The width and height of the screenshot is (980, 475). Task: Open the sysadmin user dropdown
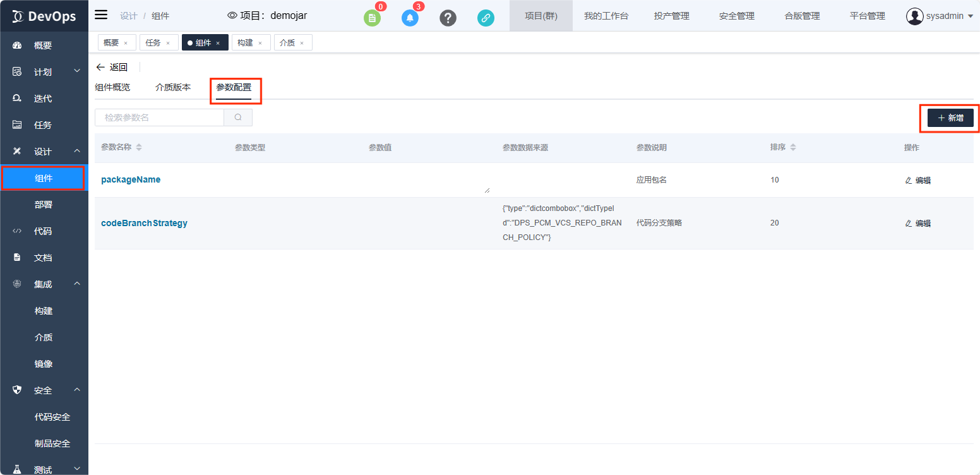[x=940, y=16]
